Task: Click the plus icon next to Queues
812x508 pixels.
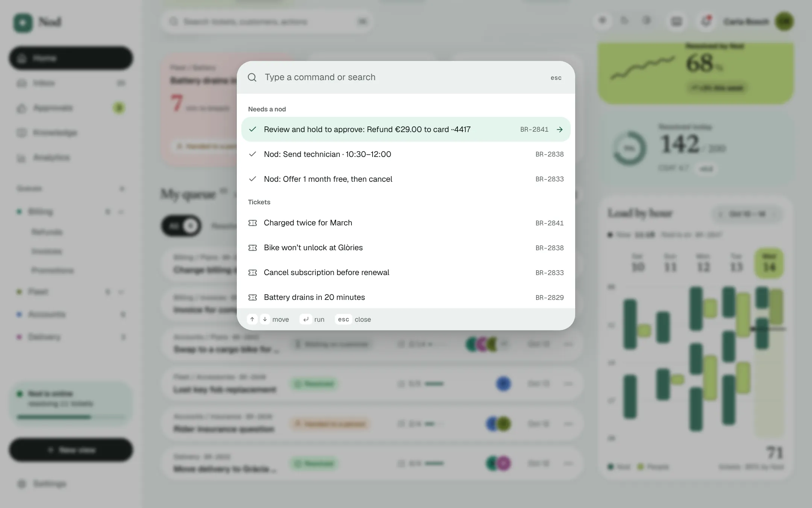Action: 122,189
